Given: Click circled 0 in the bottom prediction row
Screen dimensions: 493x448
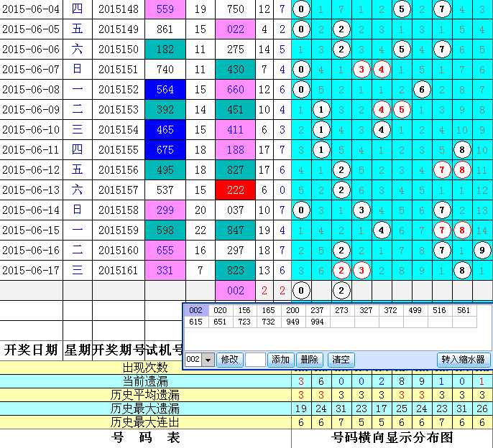Looking at the screenshot, I should click(301, 291).
